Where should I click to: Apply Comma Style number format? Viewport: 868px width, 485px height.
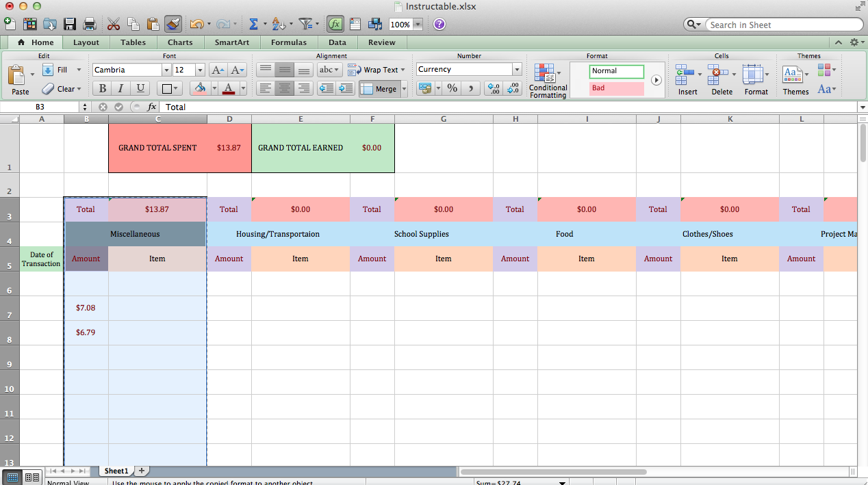pyautogui.click(x=471, y=88)
